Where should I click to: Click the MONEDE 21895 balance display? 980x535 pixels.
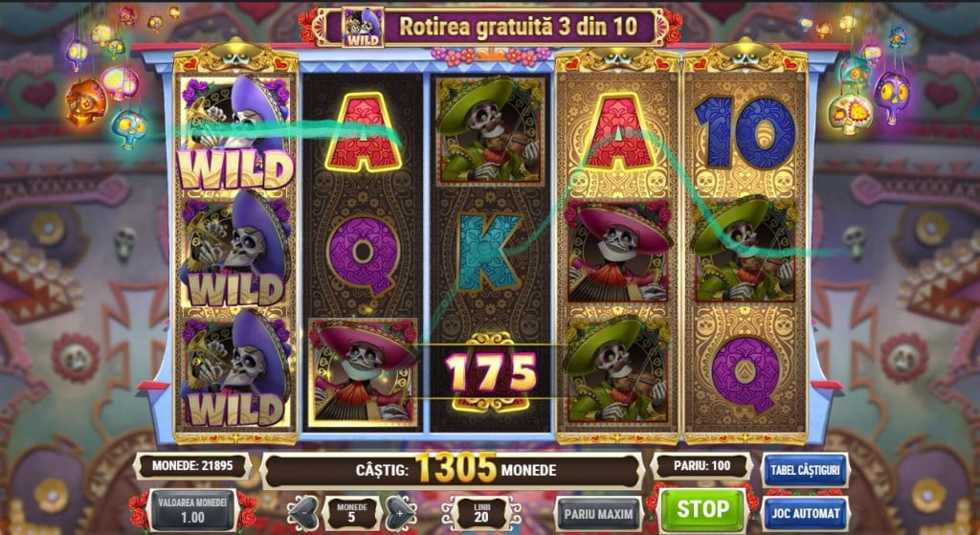click(x=191, y=466)
